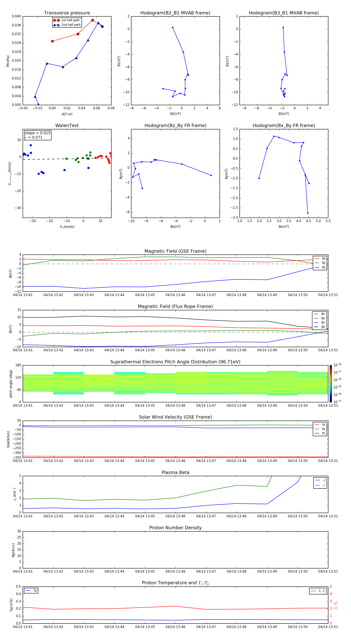Screen dimensions: 351x644
Task: Click 'Proton Number Density' plot title
Action: pyautogui.click(x=175, y=528)
